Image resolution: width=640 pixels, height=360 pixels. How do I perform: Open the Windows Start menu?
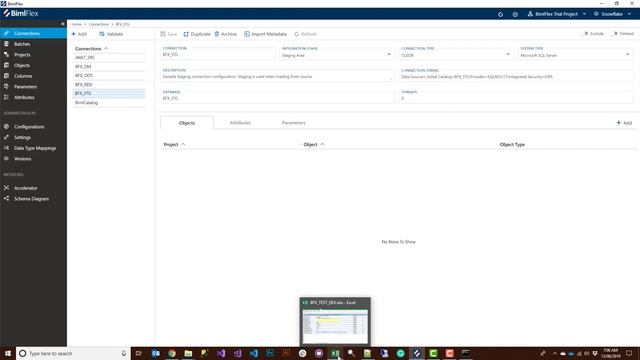click(x=8, y=353)
